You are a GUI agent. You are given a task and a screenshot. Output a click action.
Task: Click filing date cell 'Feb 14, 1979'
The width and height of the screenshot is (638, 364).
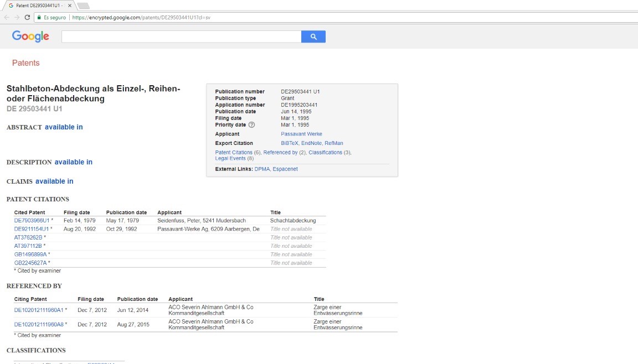click(79, 221)
